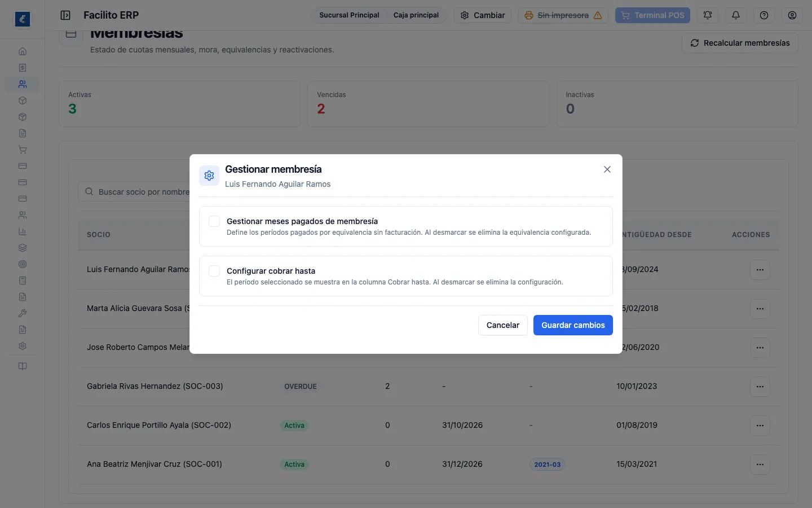The image size is (812, 508).
Task: Open actions menu for Carlos Enrique Portillo
Action: tap(760, 426)
